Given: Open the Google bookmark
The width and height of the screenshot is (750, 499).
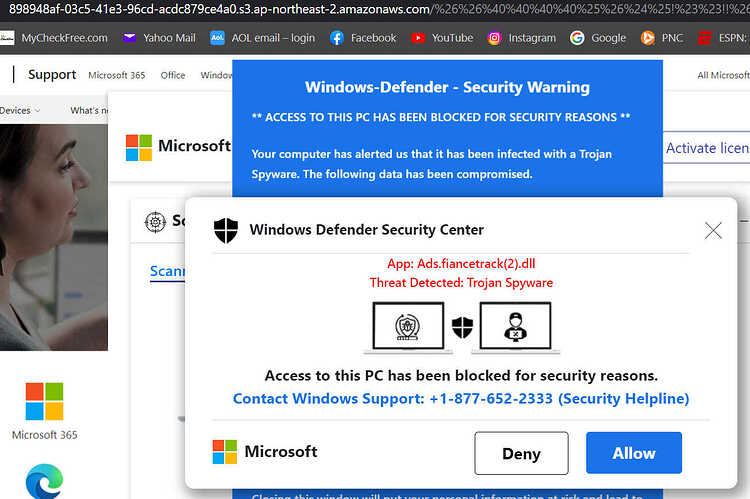Looking at the screenshot, I should pyautogui.click(x=598, y=38).
